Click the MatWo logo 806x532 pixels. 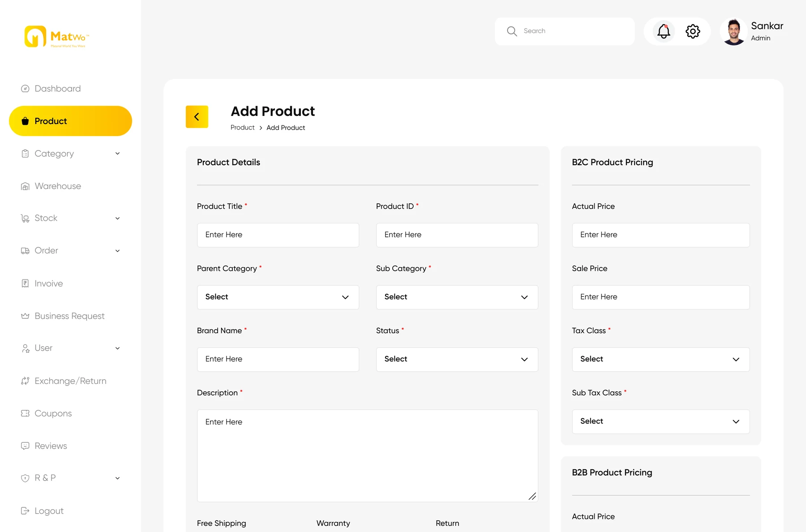click(x=57, y=37)
